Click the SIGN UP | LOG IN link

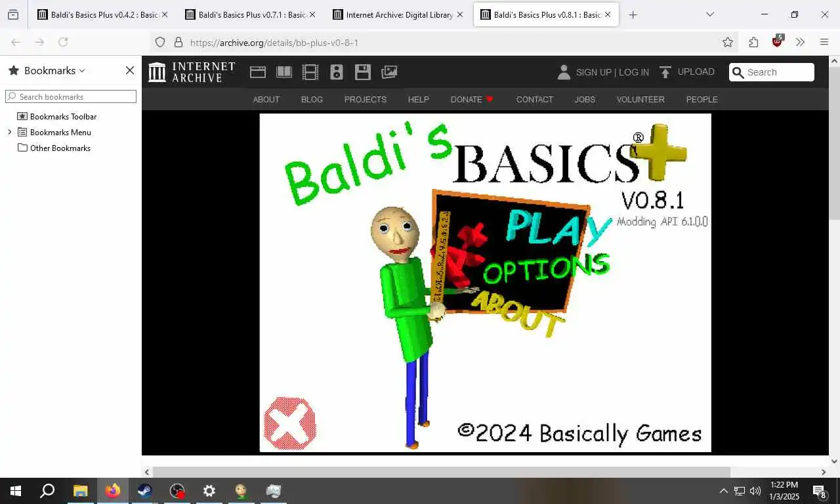coord(612,72)
